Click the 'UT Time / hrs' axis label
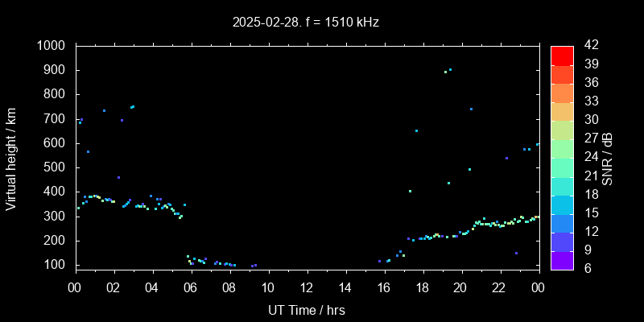The height and width of the screenshot is (322, 644). [x=306, y=309]
